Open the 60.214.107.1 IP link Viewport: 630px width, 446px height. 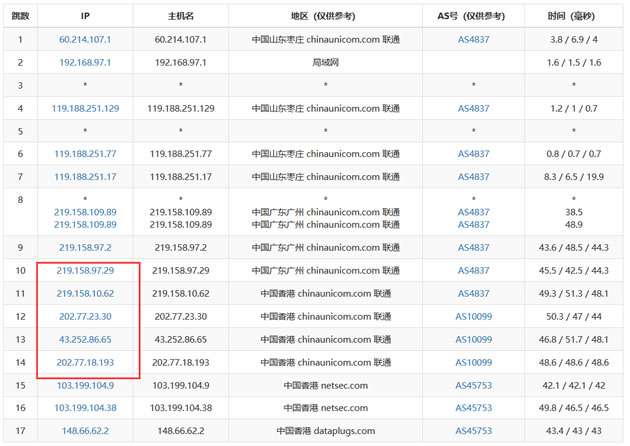click(85, 39)
